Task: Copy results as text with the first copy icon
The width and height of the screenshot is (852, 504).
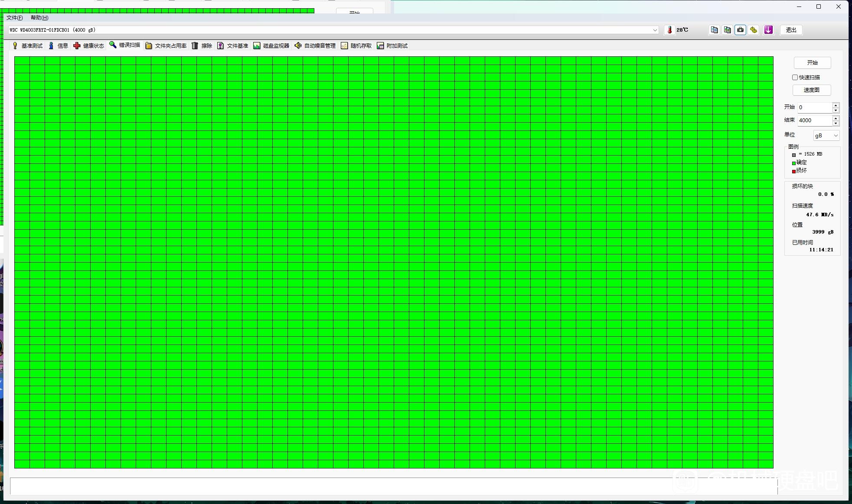Action: (x=714, y=30)
